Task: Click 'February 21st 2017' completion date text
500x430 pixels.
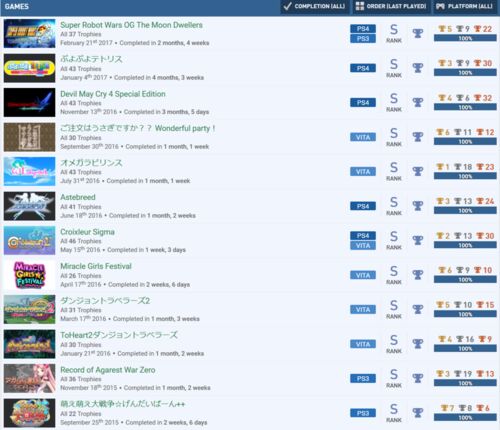Action: [x=86, y=43]
